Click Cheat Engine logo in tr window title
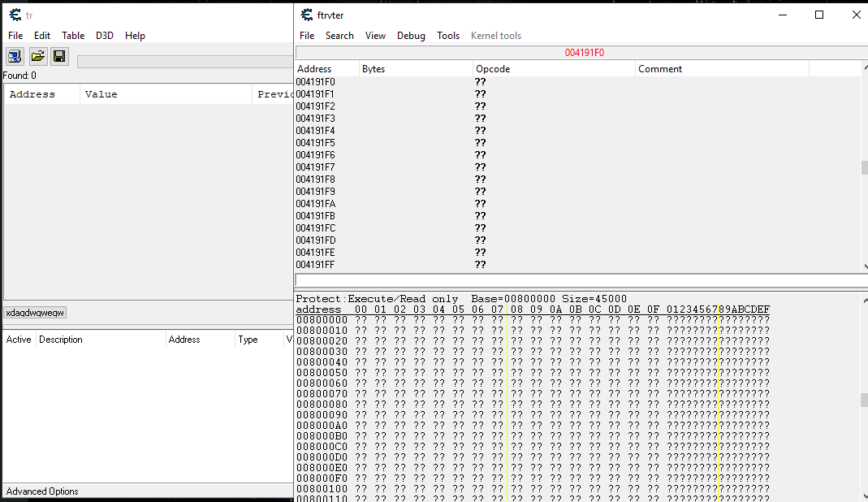Image resolution: width=868 pixels, height=502 pixels. point(15,15)
